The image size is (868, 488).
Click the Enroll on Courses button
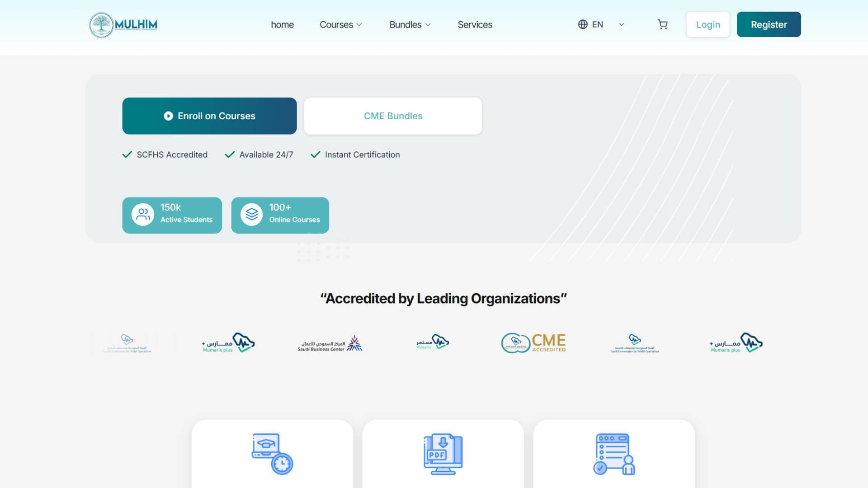pos(209,116)
